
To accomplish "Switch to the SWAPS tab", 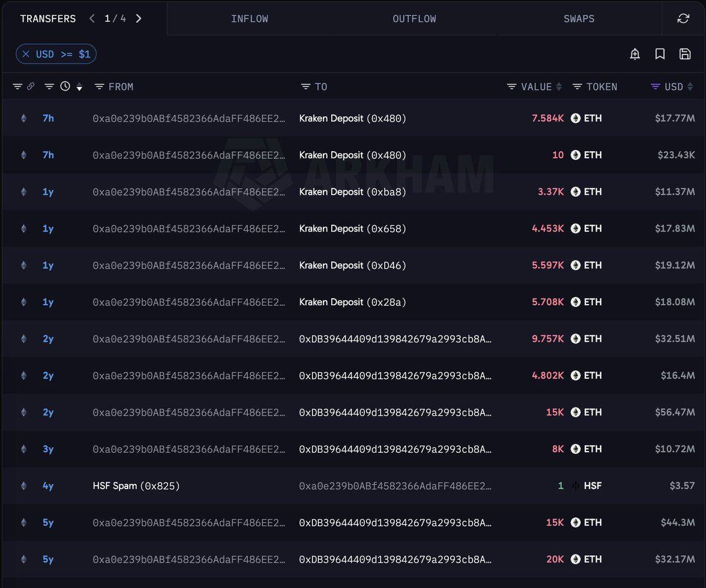I will tap(579, 18).
